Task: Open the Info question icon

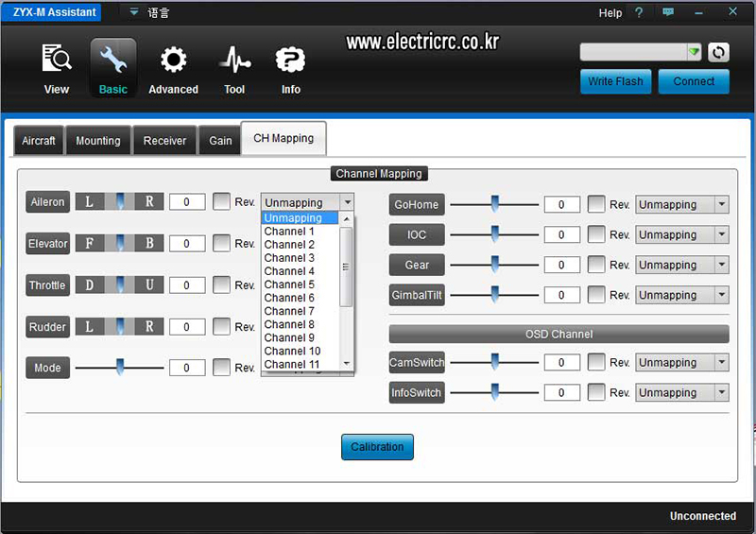Action: [290, 60]
